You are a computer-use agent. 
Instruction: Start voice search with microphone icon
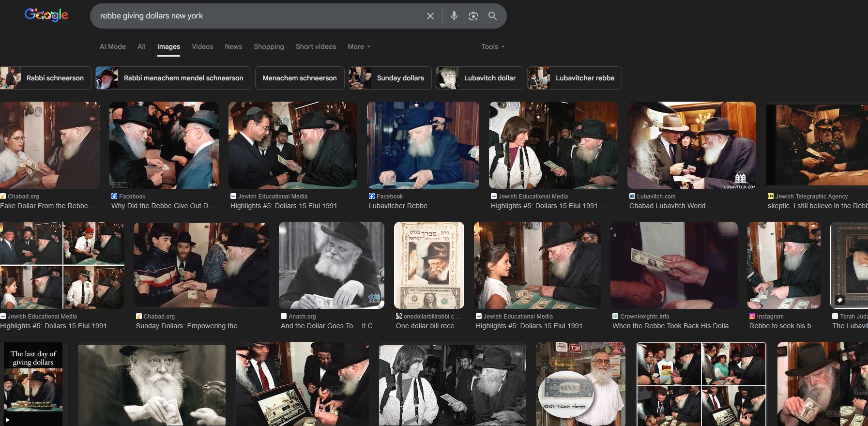[454, 16]
